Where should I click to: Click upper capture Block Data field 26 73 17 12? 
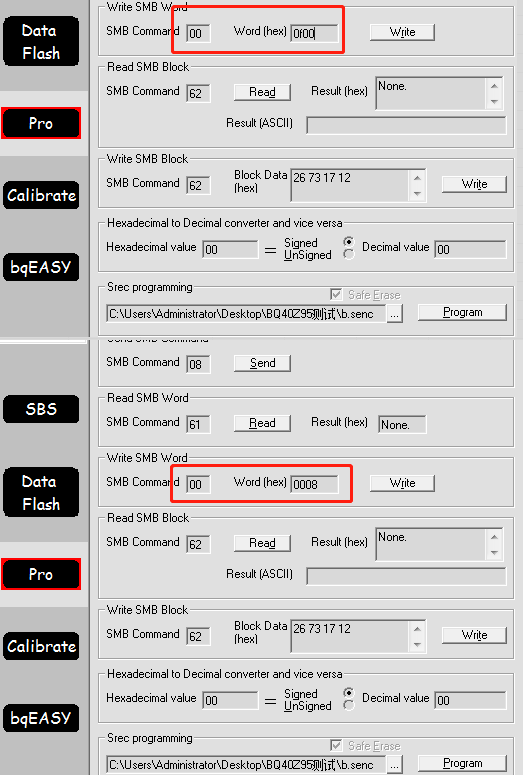[350, 185]
